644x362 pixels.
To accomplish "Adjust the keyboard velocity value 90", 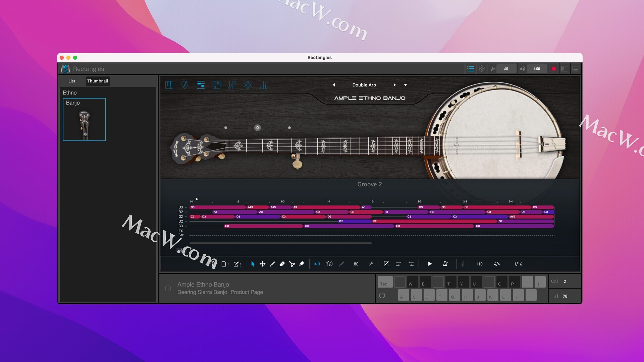I will click(x=565, y=296).
